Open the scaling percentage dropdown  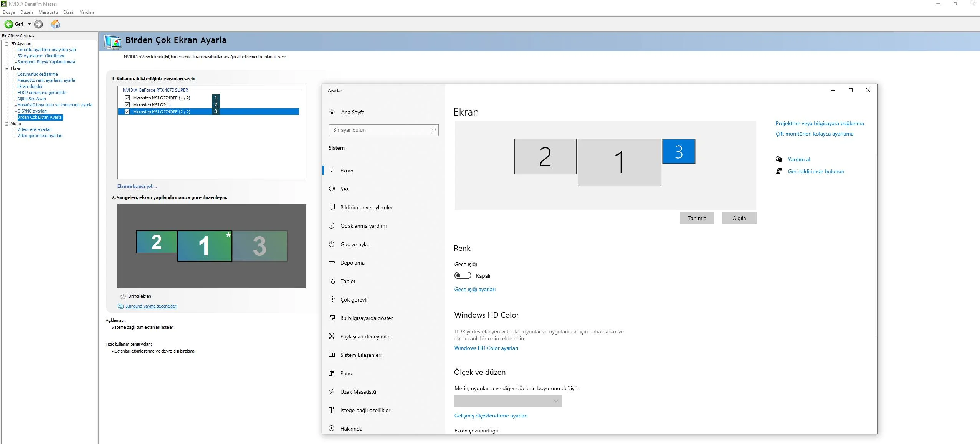(x=508, y=401)
